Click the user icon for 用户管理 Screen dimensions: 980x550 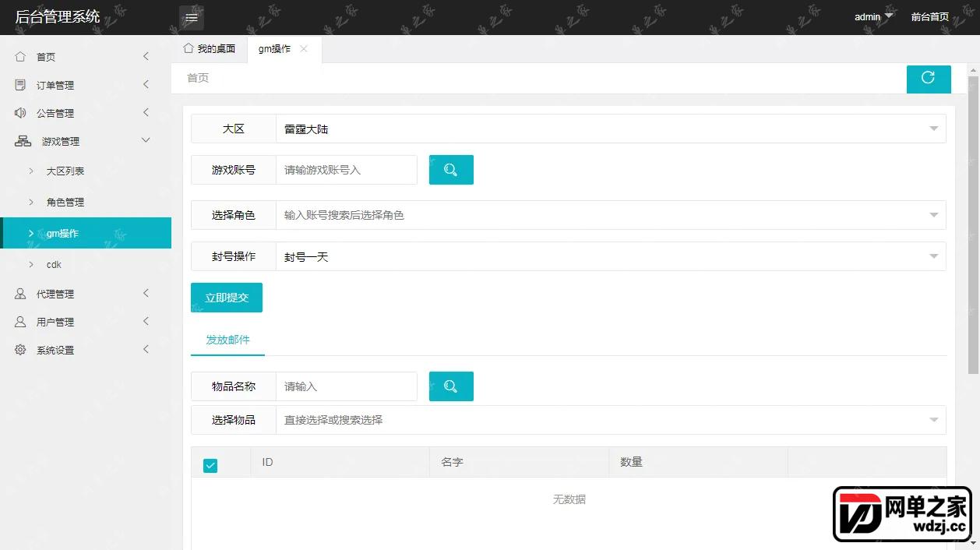point(20,322)
